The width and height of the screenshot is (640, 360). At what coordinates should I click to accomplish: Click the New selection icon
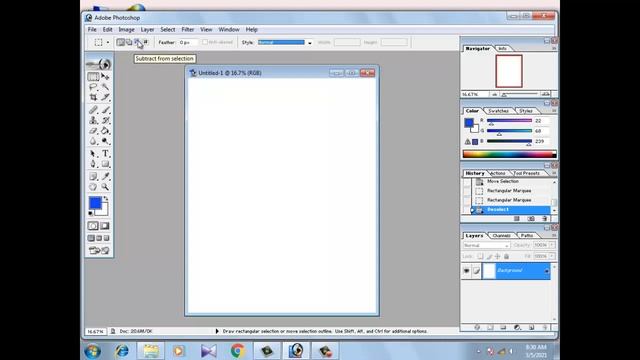[x=120, y=42]
